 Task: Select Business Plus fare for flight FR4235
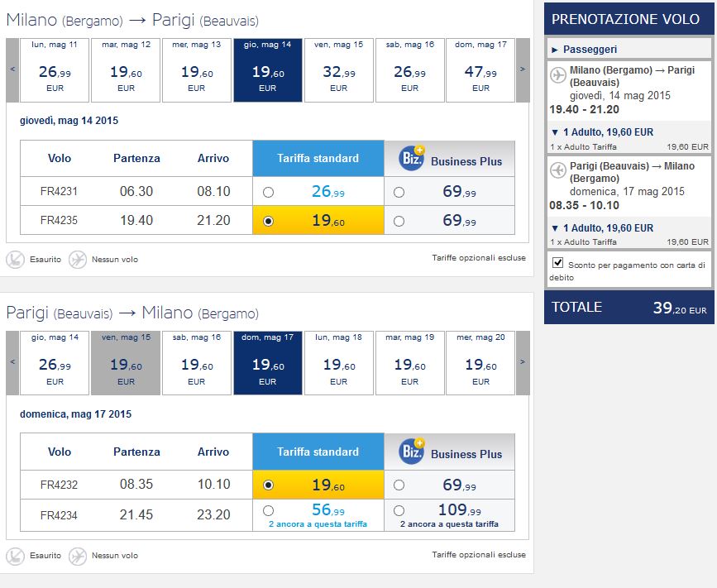(x=399, y=222)
